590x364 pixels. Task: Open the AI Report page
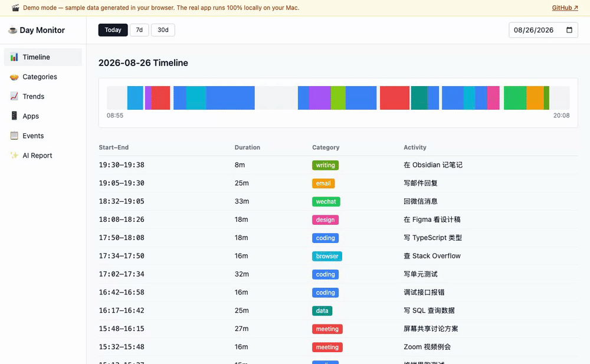coord(43,156)
